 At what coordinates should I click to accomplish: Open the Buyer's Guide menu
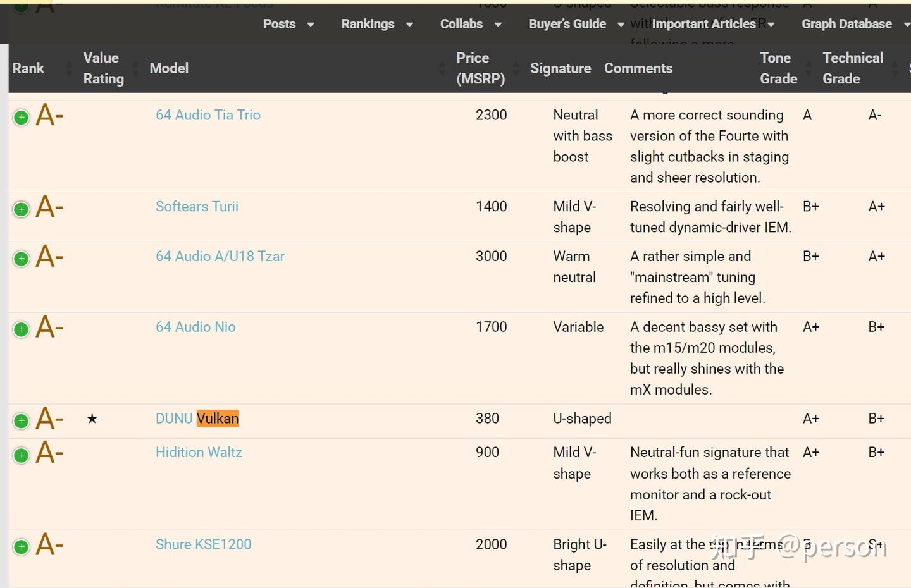click(576, 24)
